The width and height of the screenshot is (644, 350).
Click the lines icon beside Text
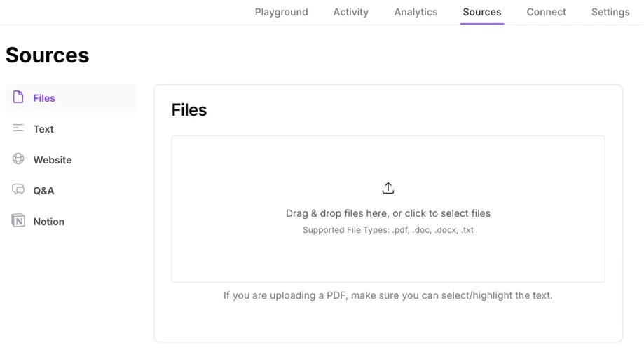click(18, 128)
